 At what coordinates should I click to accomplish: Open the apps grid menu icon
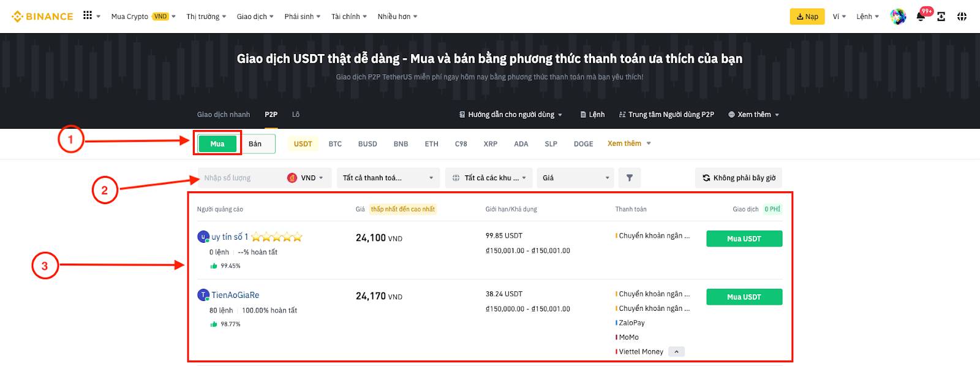88,15
